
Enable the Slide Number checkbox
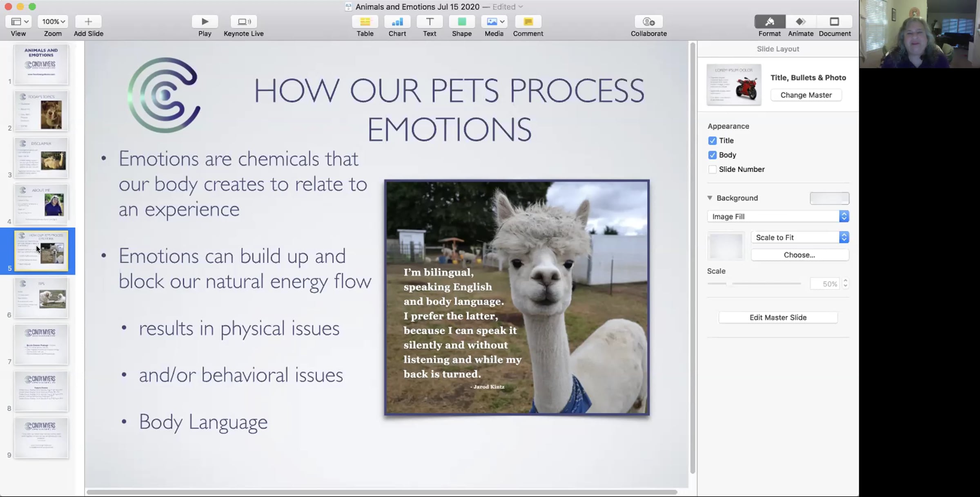pyautogui.click(x=712, y=169)
